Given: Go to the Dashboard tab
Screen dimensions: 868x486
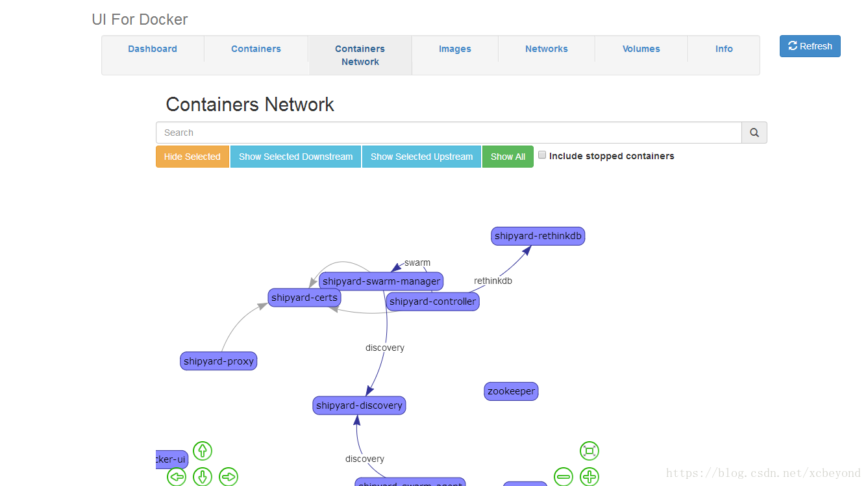Looking at the screenshot, I should pyautogui.click(x=152, y=49).
